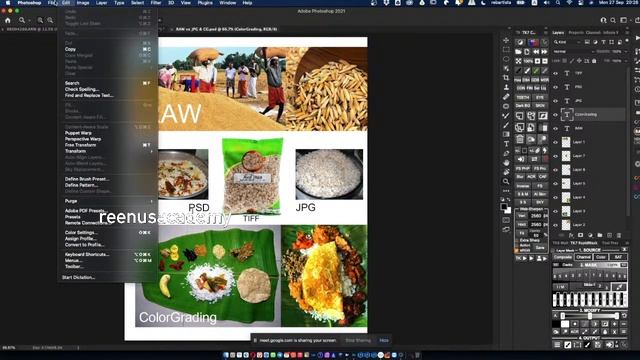Hide Layer 2 with its eye icon
The width and height of the screenshot is (640, 360).
(556, 225)
